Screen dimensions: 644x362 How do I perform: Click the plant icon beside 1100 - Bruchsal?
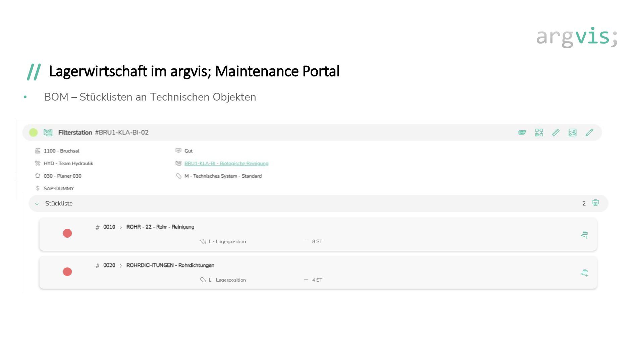pyautogui.click(x=38, y=151)
